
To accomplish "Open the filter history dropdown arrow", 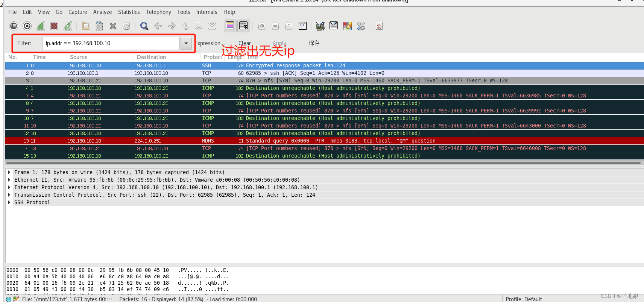I will (186, 43).
